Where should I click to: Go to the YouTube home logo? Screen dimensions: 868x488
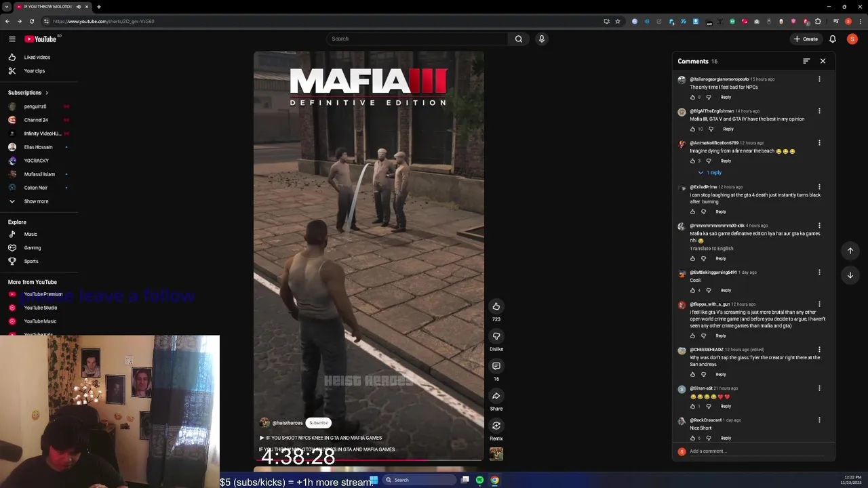pyautogui.click(x=41, y=39)
